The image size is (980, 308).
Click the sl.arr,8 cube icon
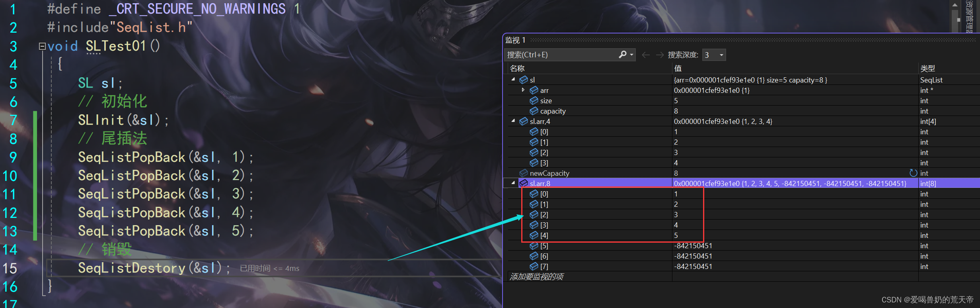[524, 183]
